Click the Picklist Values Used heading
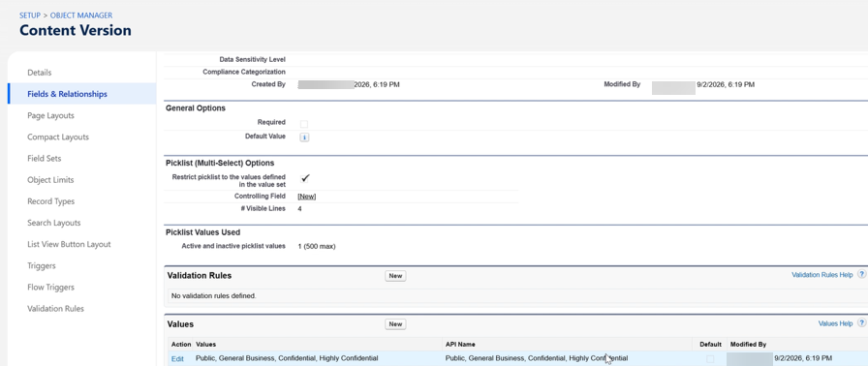 click(202, 232)
